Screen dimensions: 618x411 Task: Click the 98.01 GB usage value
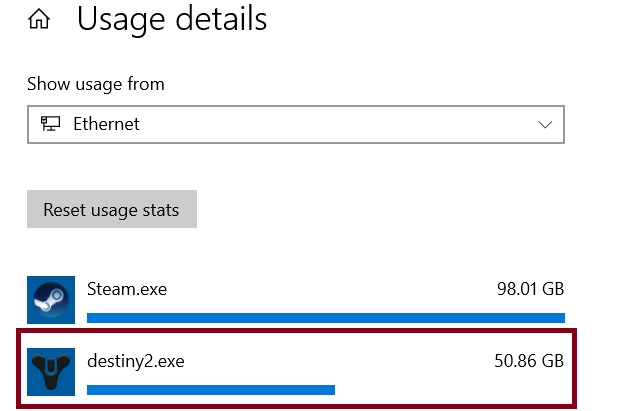[x=530, y=290]
